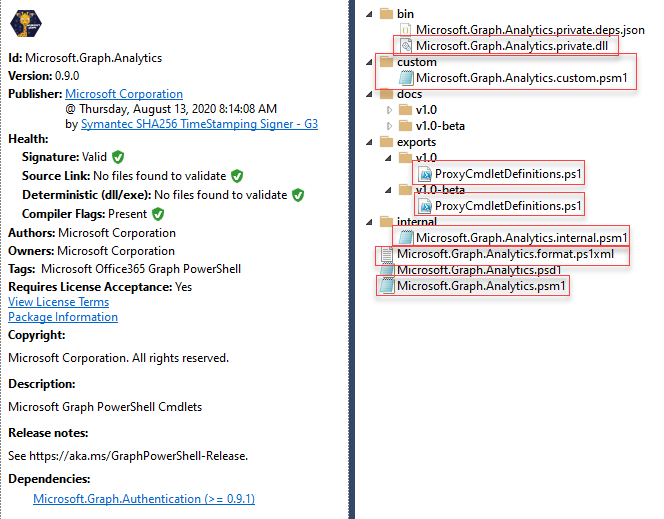This screenshot has height=519, width=664.
Task: Select Microsoft.Graph.Analytics.format.ps1xml file
Action: tap(505, 254)
